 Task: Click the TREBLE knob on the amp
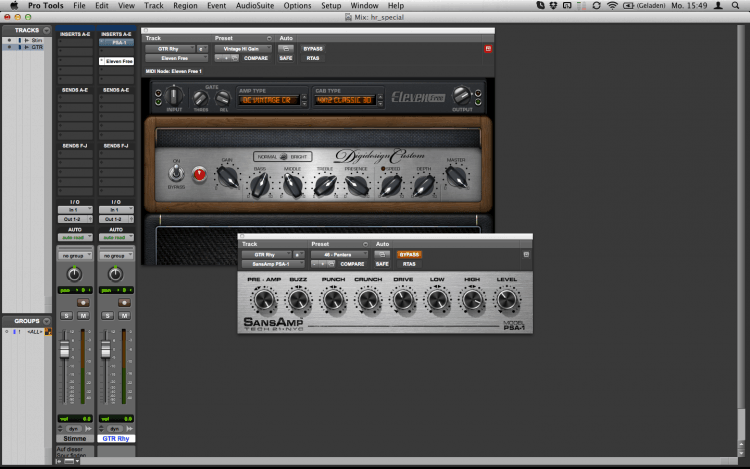click(x=325, y=185)
